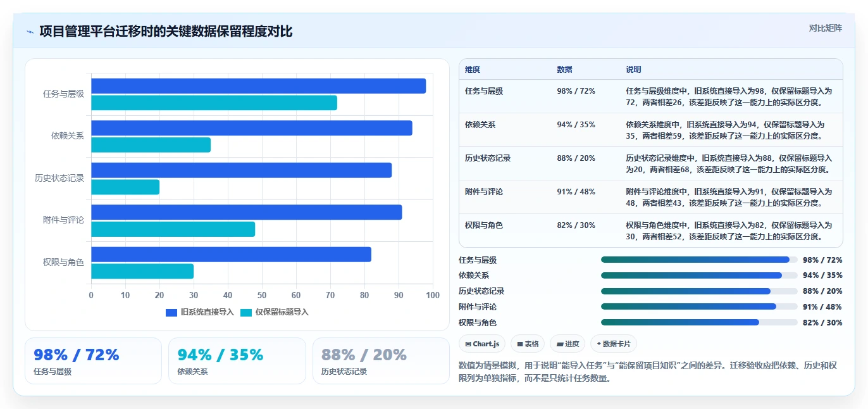Open the 88% / 20% 历史状态记录 data card
The width and height of the screenshot is (868, 409).
click(381, 361)
